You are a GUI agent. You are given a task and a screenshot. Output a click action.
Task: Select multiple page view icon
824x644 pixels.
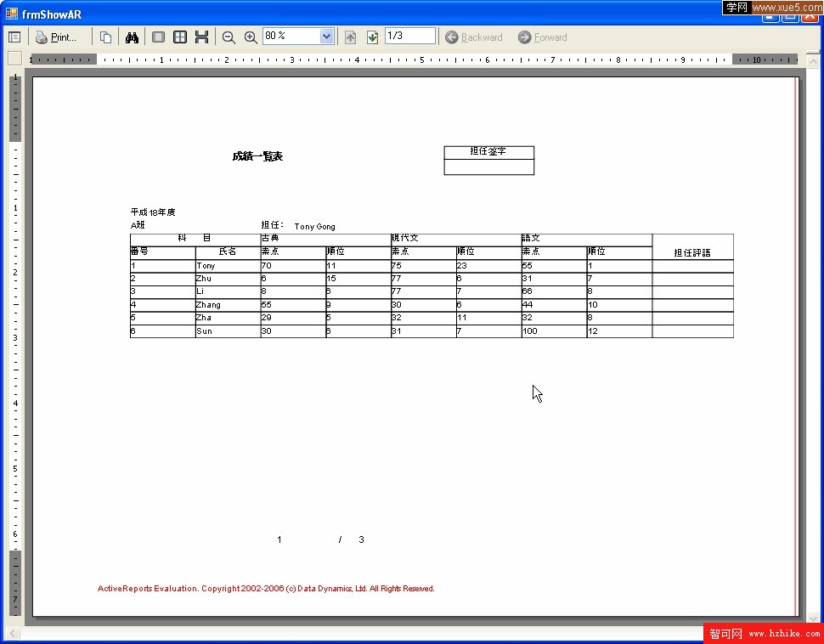(180, 37)
